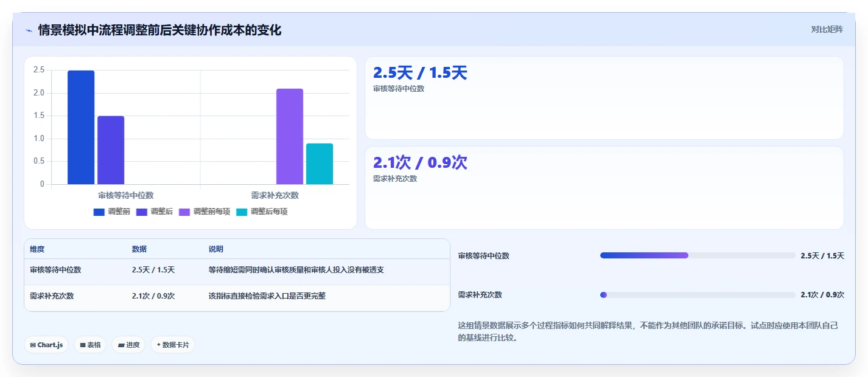Click the 审核等待中位数 label beside progress bar

click(x=484, y=256)
